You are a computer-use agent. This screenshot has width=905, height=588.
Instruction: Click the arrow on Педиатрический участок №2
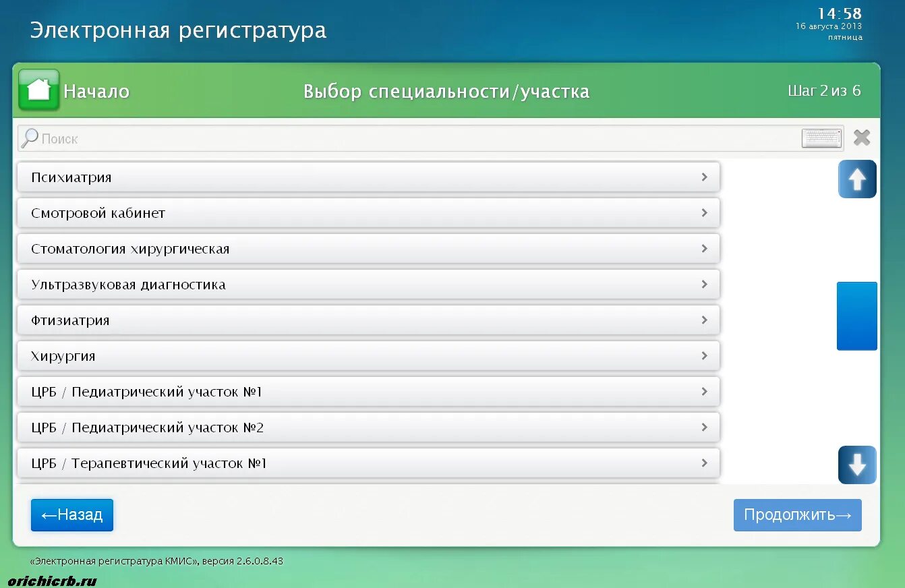click(705, 427)
